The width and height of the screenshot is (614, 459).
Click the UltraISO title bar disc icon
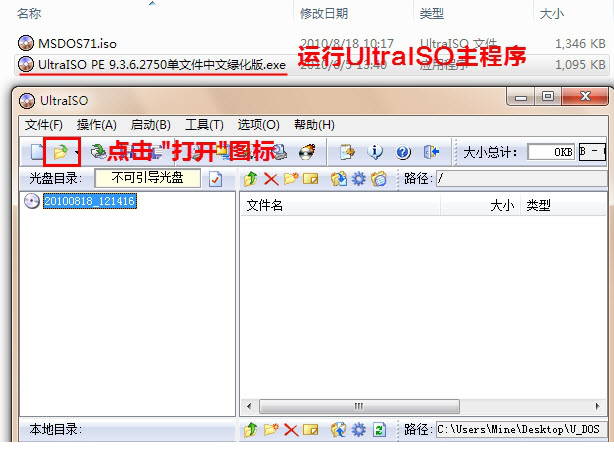[27, 101]
